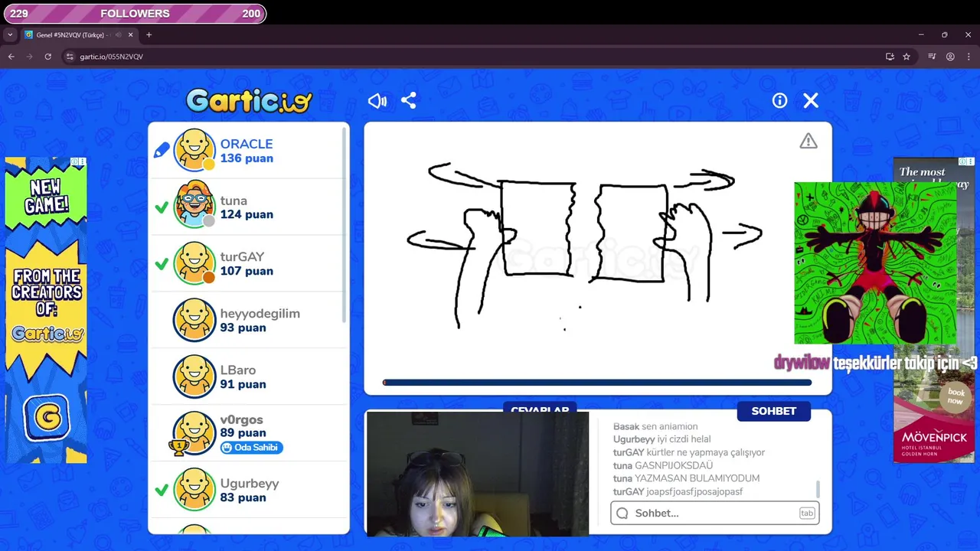Click the Mövenpick book now button
The height and width of the screenshot is (551, 980).
(955, 396)
